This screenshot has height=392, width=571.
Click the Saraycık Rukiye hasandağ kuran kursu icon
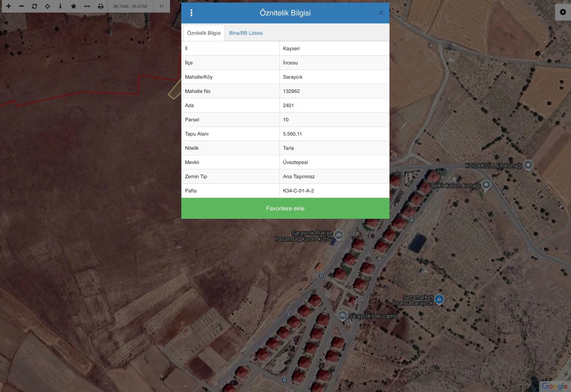[339, 235]
